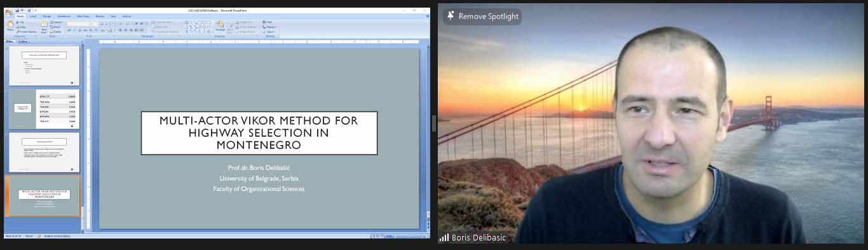The image size is (868, 250).
Task: Save the presentation via Quick Access toolbar
Action: coord(17,10)
